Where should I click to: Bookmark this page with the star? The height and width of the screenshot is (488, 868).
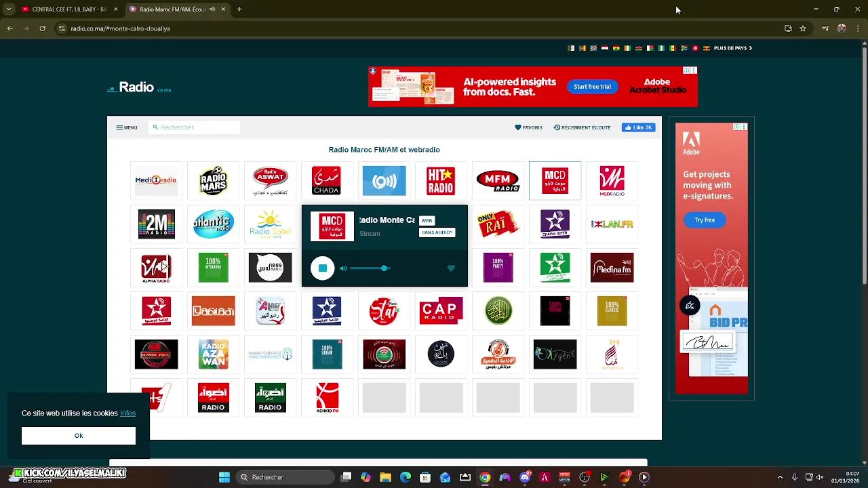803,28
